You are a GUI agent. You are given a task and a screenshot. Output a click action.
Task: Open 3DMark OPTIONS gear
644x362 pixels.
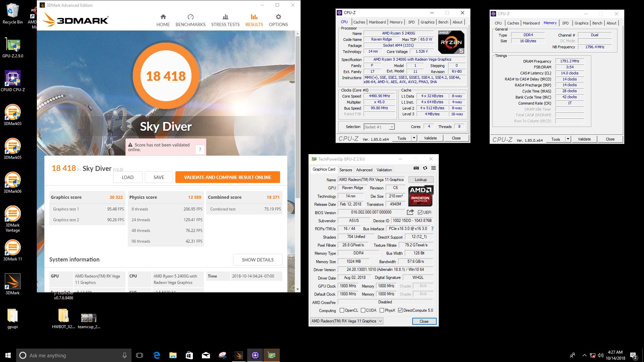[278, 20]
